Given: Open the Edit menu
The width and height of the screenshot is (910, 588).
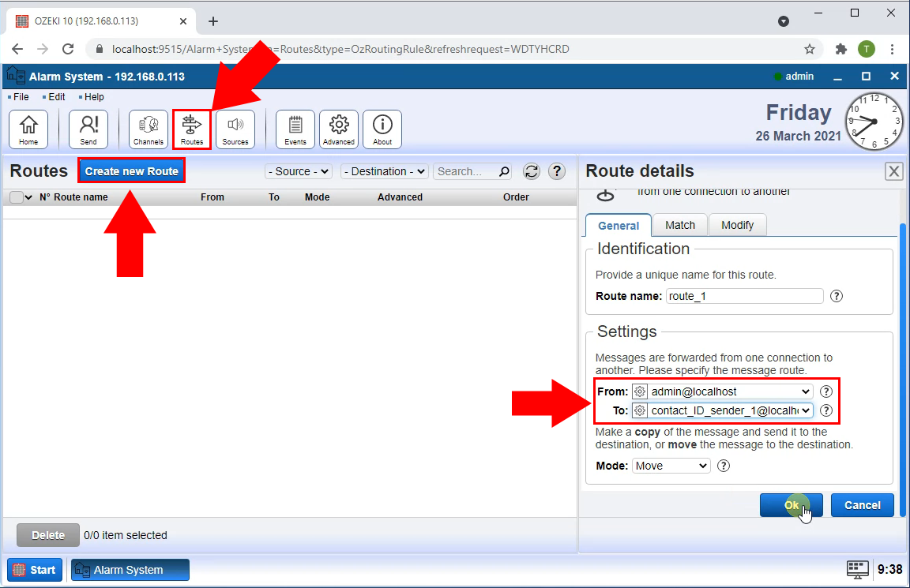Looking at the screenshot, I should click(x=56, y=97).
